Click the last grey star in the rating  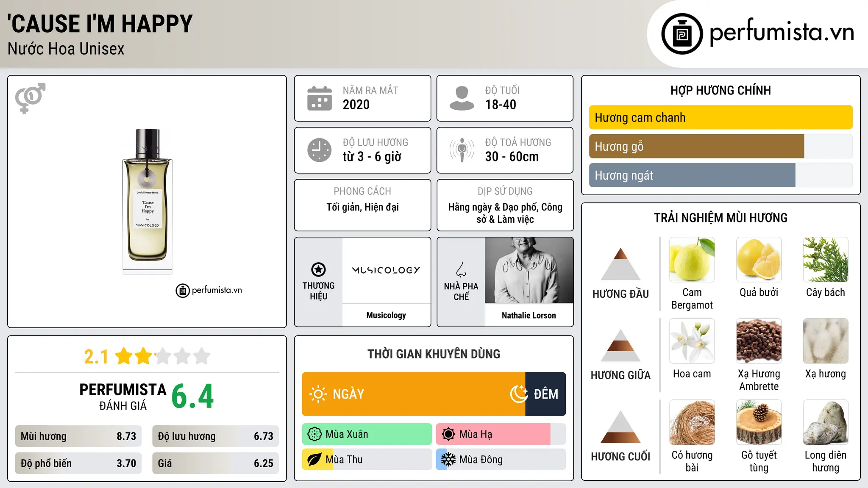[x=202, y=356]
